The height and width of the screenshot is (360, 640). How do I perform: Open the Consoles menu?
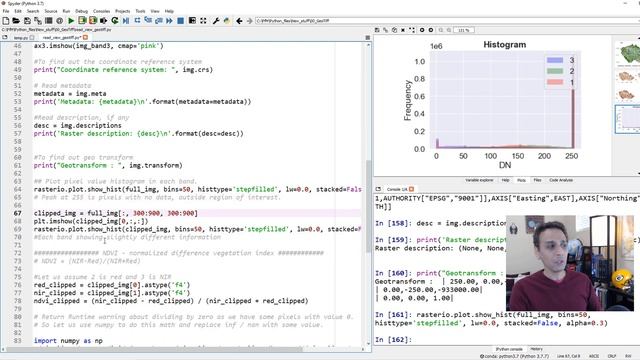(x=101, y=11)
